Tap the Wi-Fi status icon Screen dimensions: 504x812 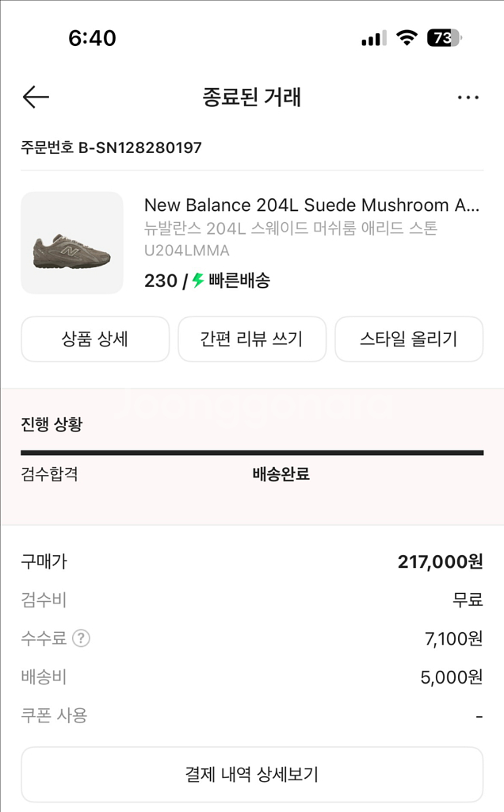tap(407, 38)
